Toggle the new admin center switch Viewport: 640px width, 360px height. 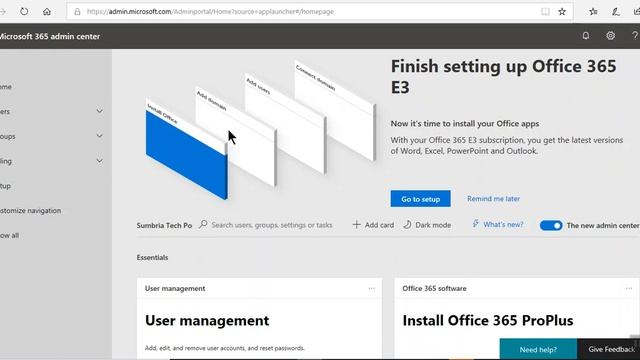pyautogui.click(x=551, y=225)
